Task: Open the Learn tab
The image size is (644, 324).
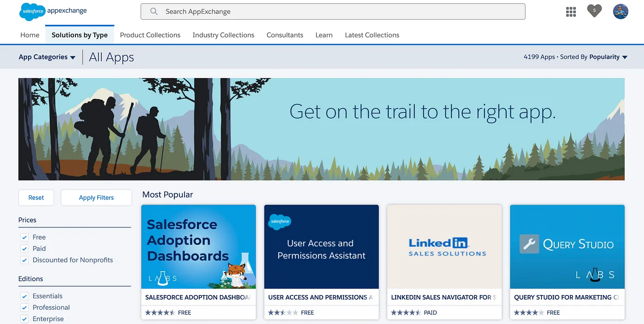Action: [x=324, y=35]
